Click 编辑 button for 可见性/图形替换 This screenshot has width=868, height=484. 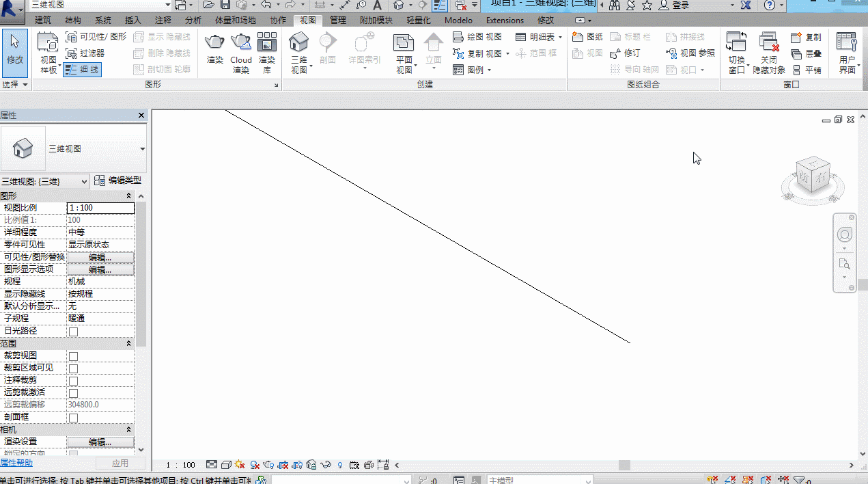tap(100, 257)
